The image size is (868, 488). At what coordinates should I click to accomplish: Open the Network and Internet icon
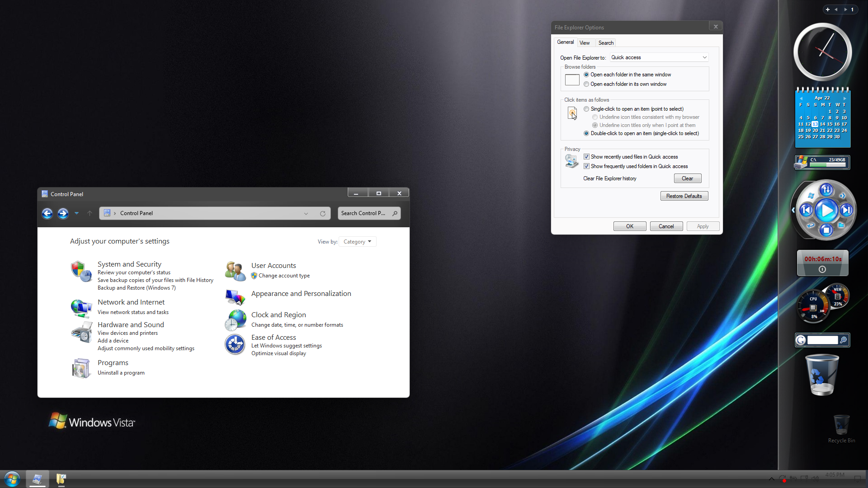click(x=81, y=308)
